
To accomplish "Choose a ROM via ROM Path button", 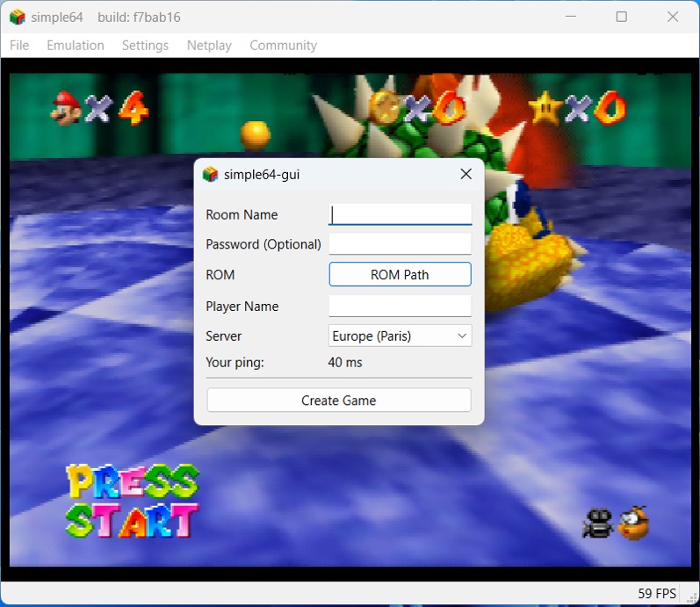I will 400,274.
